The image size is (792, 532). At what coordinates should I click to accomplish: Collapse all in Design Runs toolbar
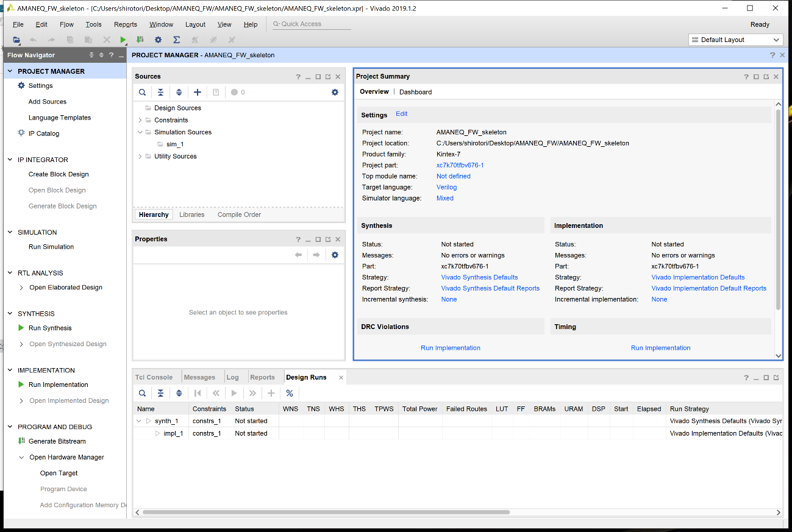[x=160, y=393]
